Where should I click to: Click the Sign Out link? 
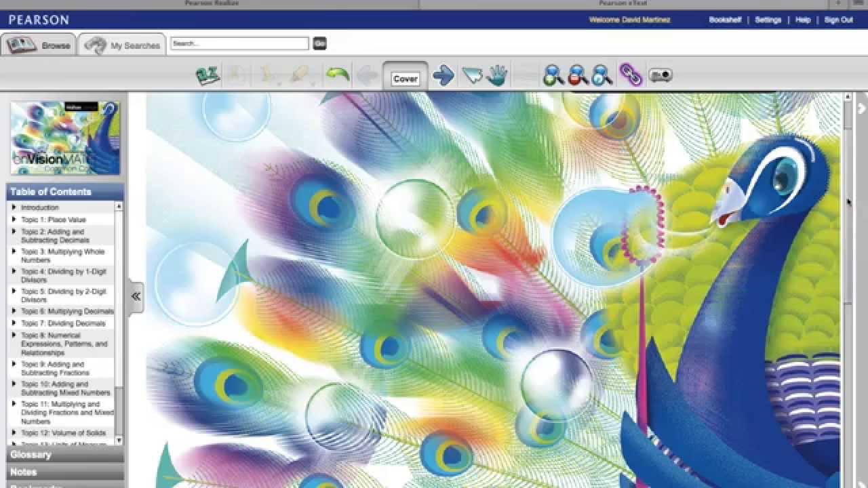[839, 20]
